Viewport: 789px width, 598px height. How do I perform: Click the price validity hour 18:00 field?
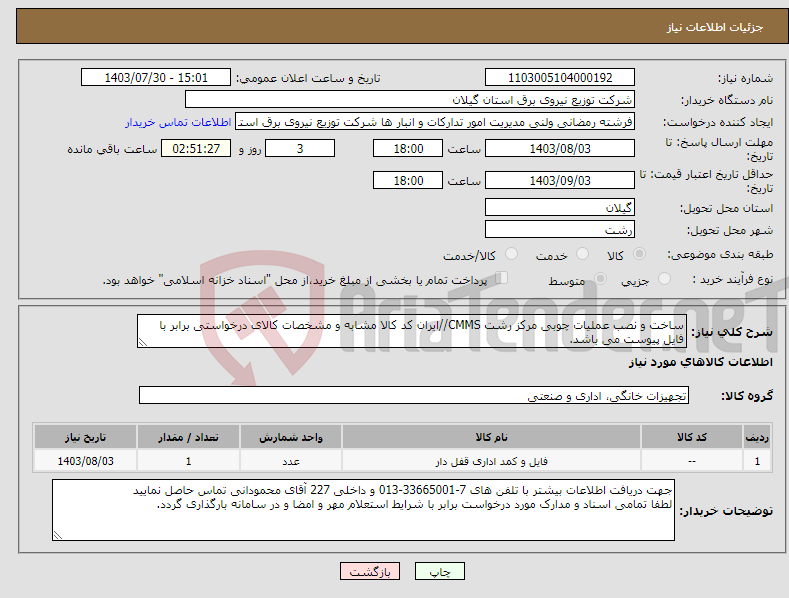[x=408, y=180]
